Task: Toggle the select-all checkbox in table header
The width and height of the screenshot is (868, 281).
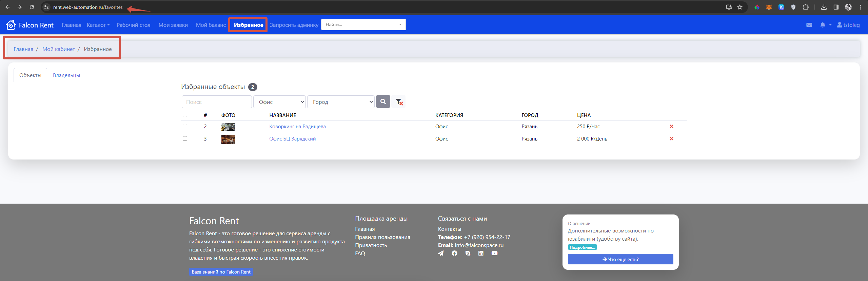Action: click(x=185, y=115)
